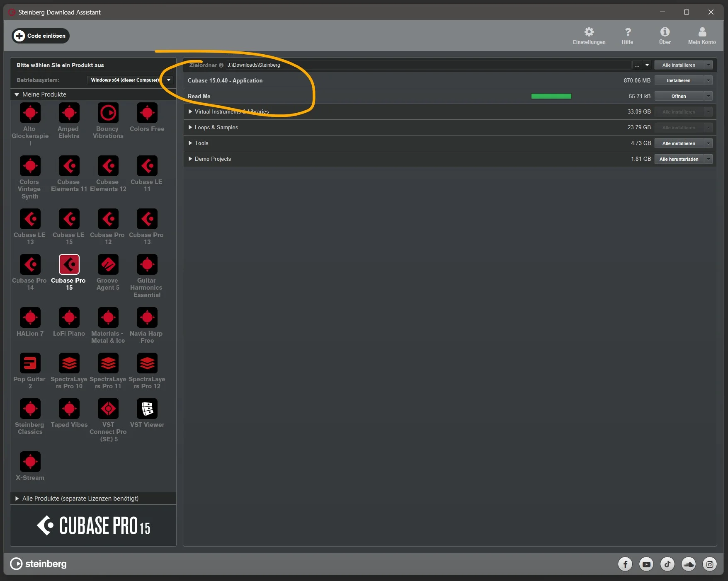Click Öffnen for the Read Me
728x581 pixels.
point(679,96)
